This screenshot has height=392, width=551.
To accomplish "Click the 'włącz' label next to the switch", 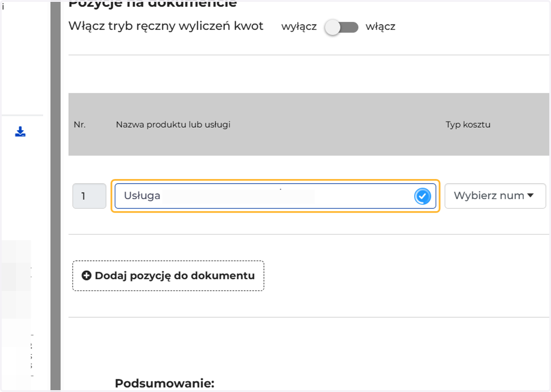I will coord(380,27).
